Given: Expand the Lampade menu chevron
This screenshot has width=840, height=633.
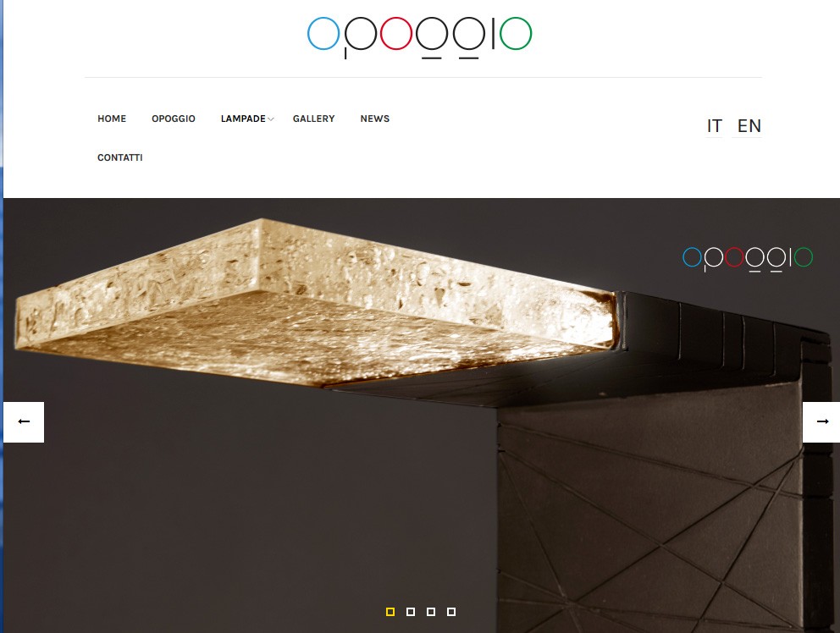Looking at the screenshot, I should 271,118.
